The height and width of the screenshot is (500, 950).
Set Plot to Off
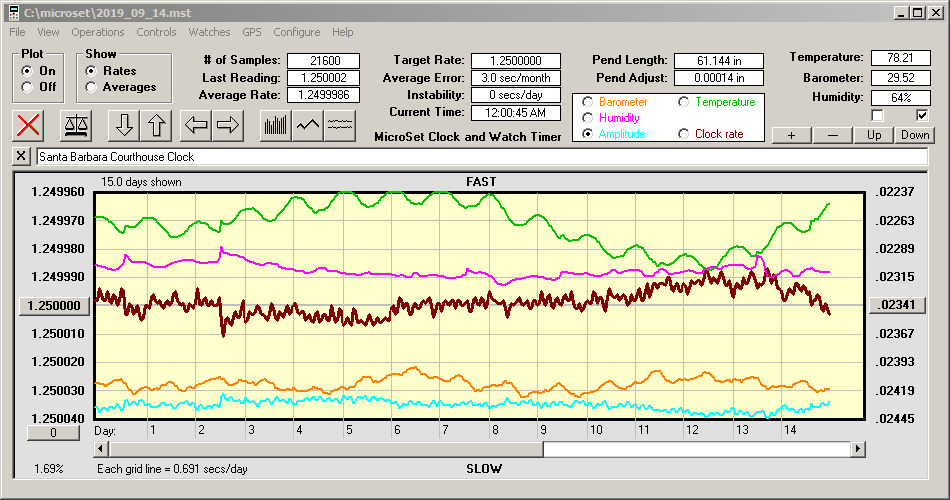click(x=27, y=87)
